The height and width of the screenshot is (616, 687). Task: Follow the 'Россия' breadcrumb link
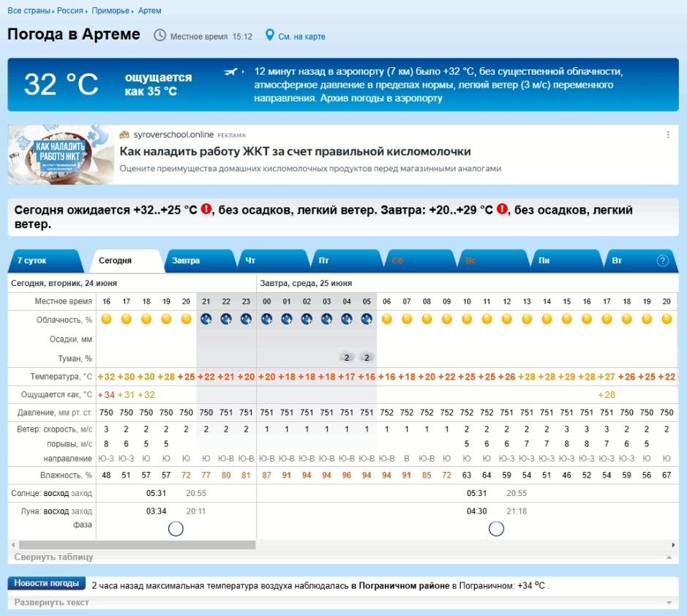70,10
